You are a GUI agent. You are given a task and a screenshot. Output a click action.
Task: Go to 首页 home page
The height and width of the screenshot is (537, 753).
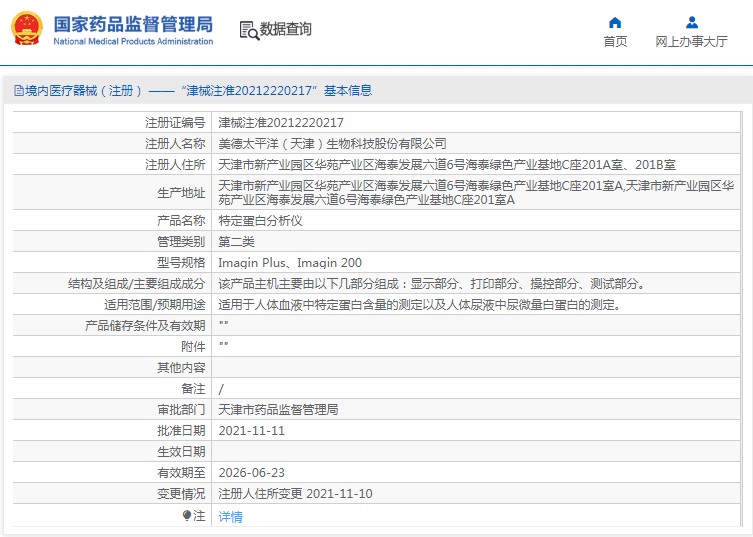tap(615, 42)
